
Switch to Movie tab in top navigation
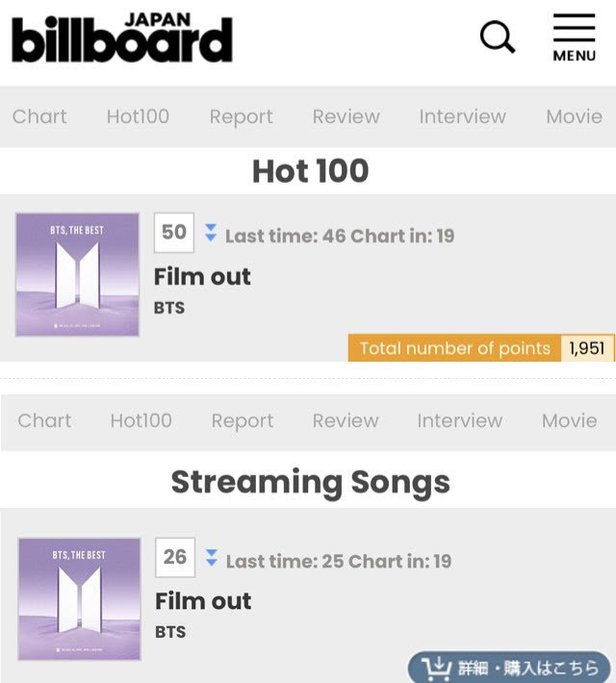pos(574,116)
